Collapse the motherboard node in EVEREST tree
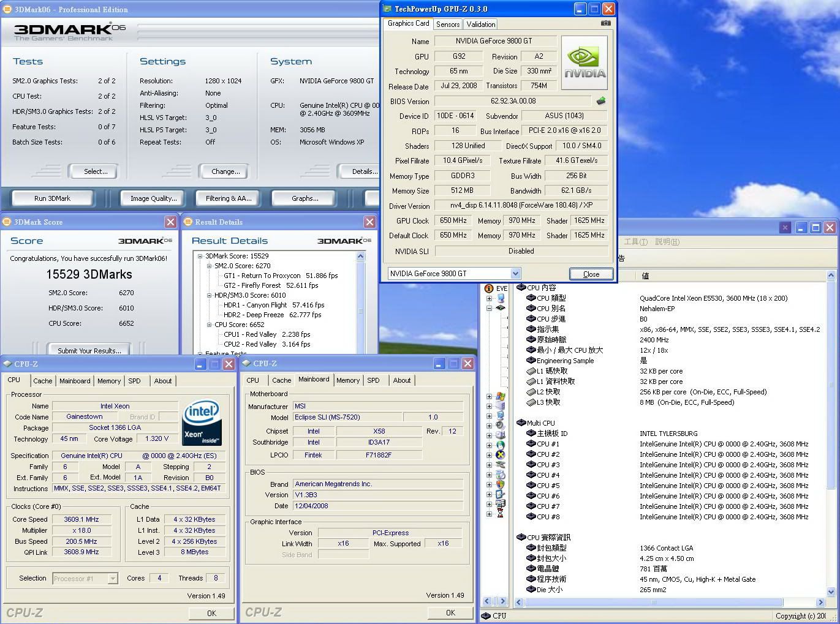 click(x=490, y=308)
